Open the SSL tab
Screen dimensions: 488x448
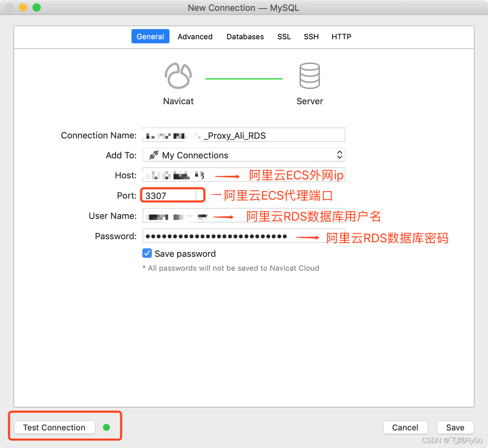click(284, 37)
